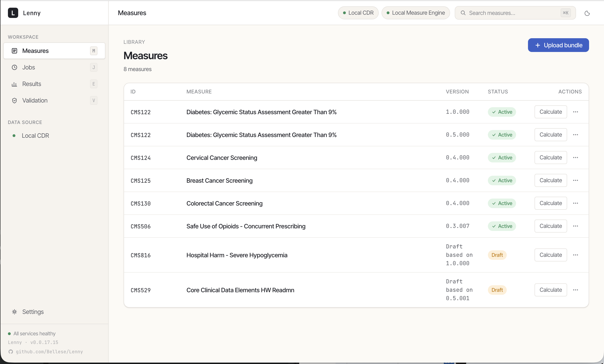Go to the Results page
Image resolution: width=604 pixels, height=364 pixels.
(54, 84)
